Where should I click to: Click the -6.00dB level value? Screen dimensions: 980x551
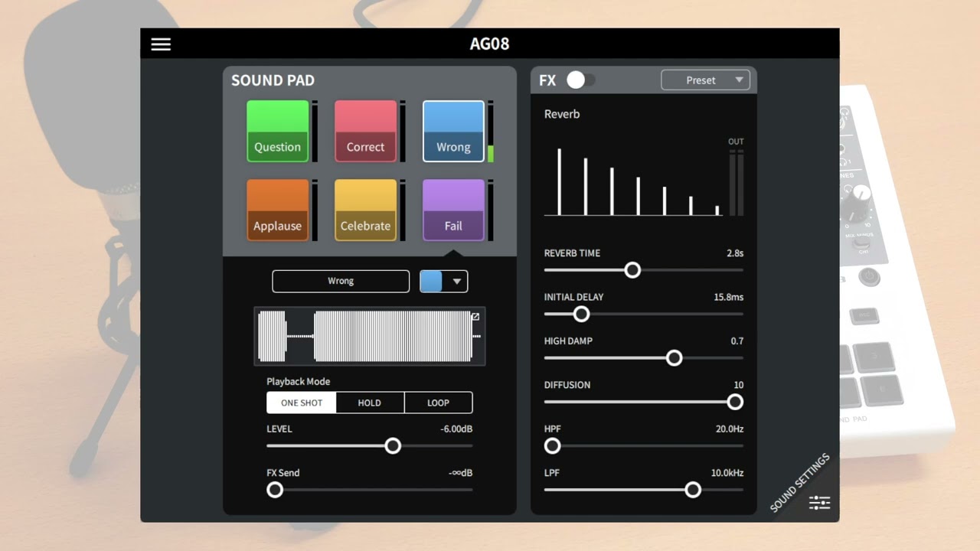[456, 429]
